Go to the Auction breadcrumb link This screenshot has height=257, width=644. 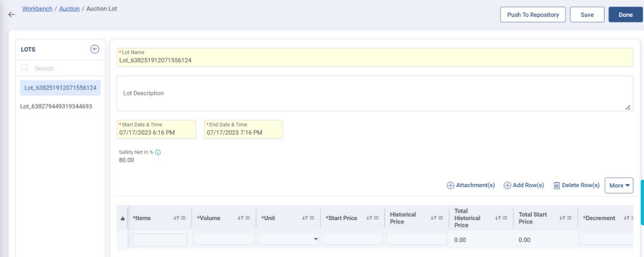(69, 9)
